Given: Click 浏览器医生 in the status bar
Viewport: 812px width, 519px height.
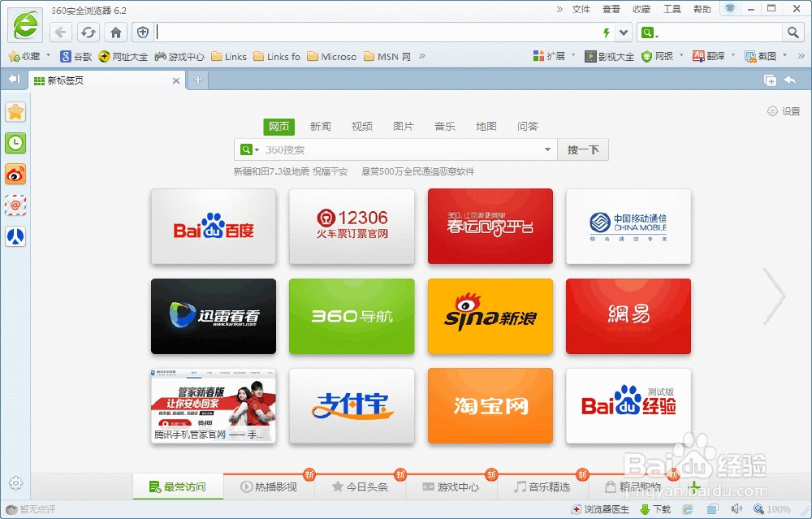Looking at the screenshot, I should tap(600, 509).
